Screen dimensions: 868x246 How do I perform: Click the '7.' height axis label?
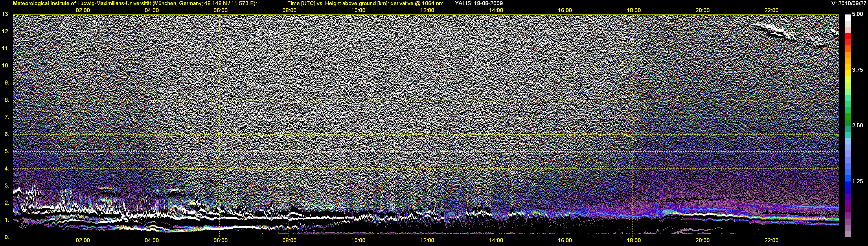point(7,117)
